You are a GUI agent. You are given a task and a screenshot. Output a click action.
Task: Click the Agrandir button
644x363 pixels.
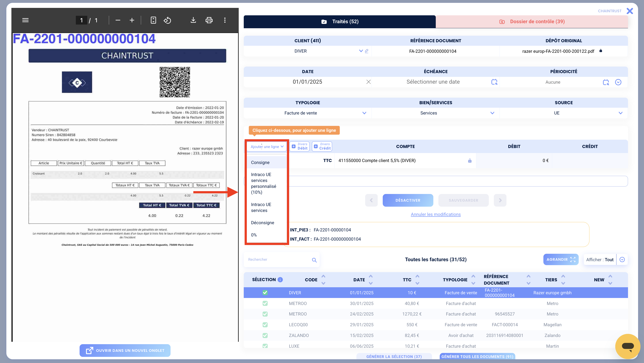560,260
